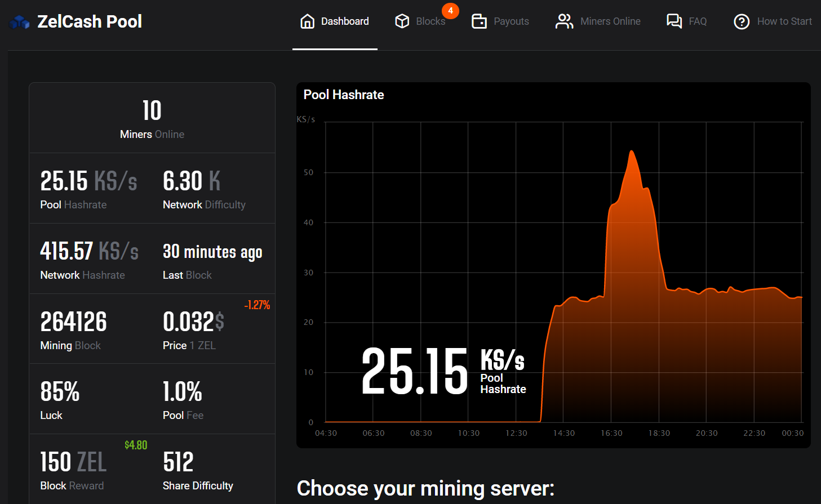821x504 pixels.
Task: Click the 25.15 KS/s Pool Hashrate stat
Action: [x=88, y=181]
